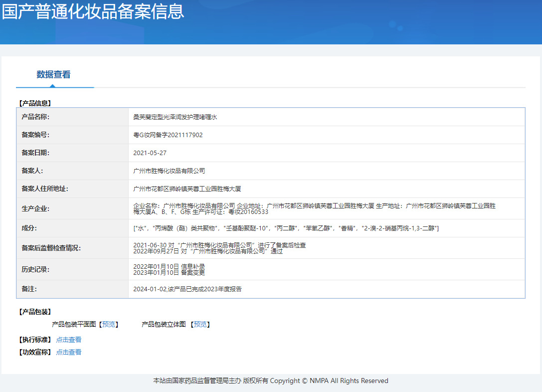Click the 2021-06-30 备案后检查 entry
The width and height of the screenshot is (542, 392).
pyautogui.click(x=219, y=245)
